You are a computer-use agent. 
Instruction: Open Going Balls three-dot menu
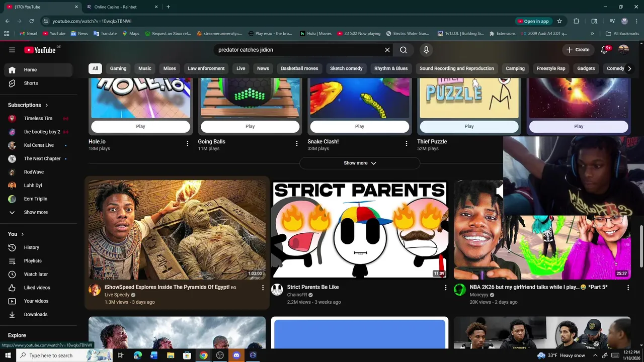pos(297,144)
